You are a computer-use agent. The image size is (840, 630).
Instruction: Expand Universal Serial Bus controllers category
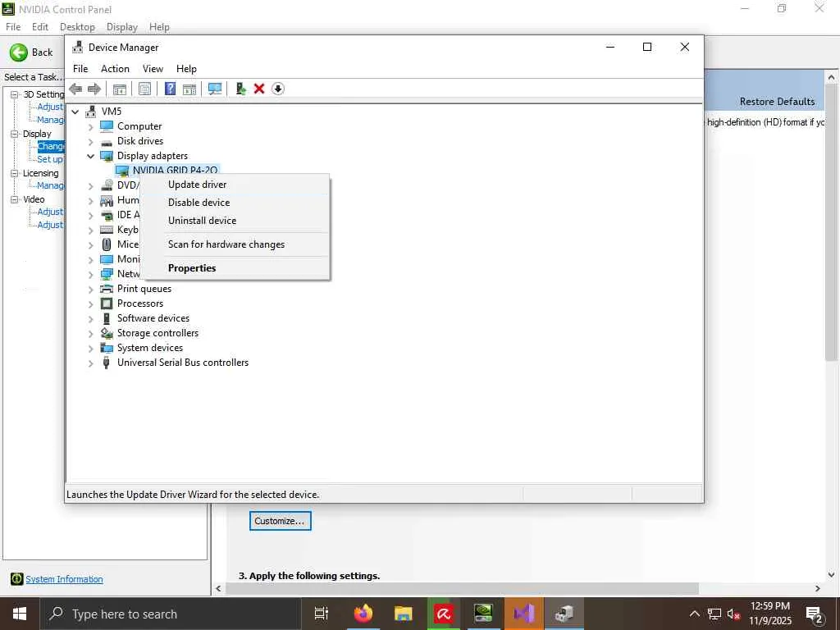(90, 363)
